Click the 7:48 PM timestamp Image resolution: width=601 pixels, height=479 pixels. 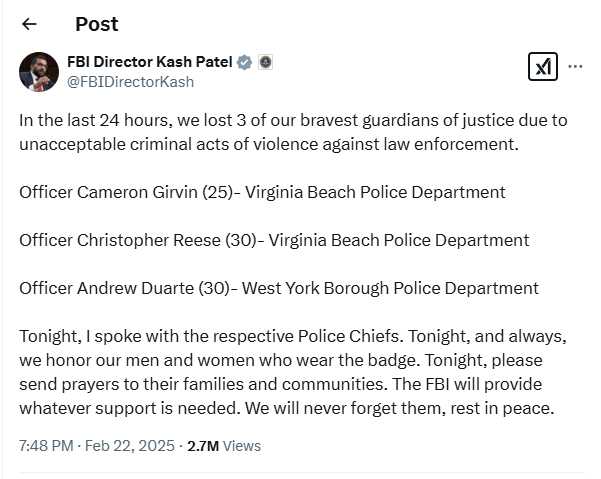46,446
